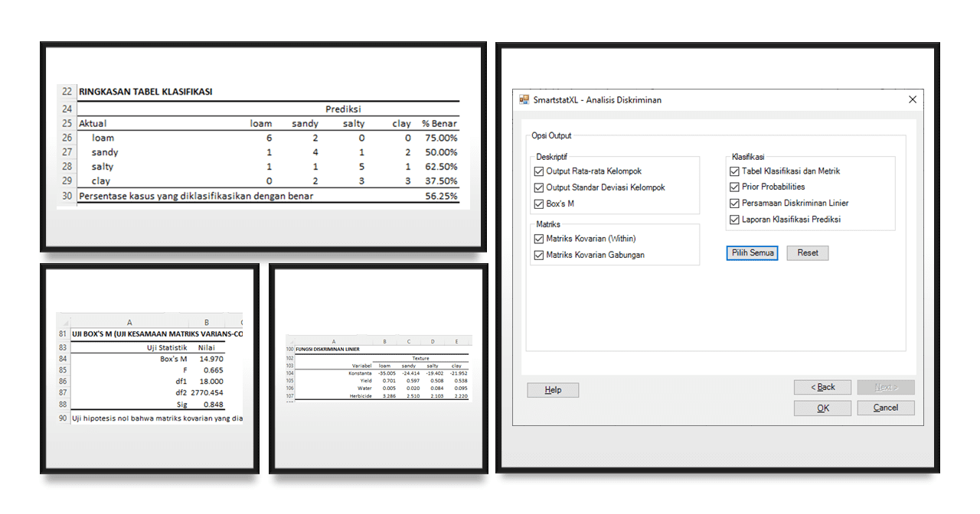Go to previous step with Back

pyautogui.click(x=822, y=387)
